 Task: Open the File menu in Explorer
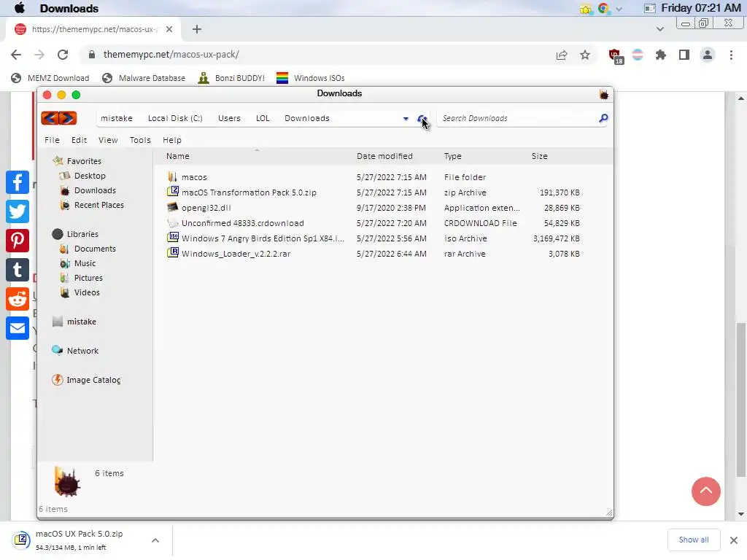tap(52, 140)
